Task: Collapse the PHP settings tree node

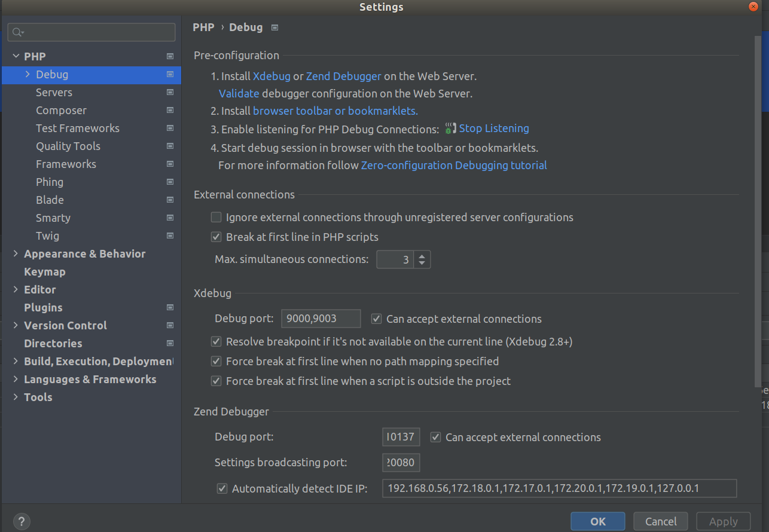Action: pos(16,56)
